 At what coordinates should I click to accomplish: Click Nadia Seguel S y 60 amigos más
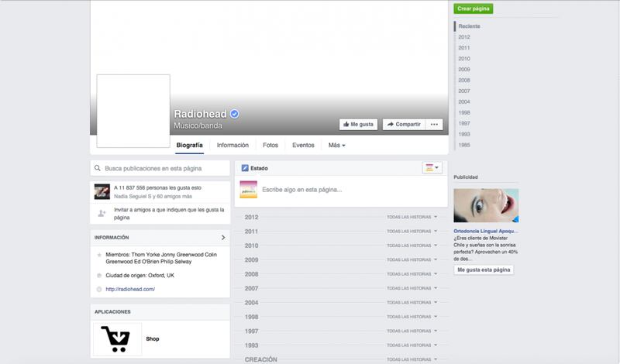pyautogui.click(x=153, y=197)
